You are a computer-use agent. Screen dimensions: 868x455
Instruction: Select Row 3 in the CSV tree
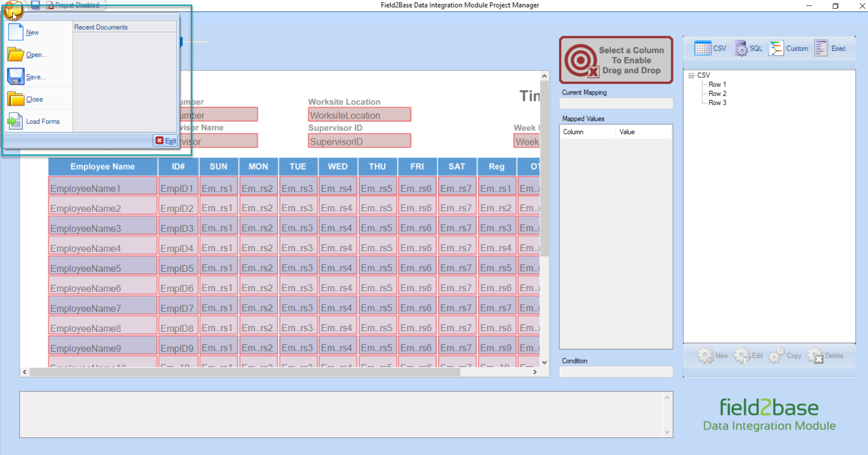(717, 103)
